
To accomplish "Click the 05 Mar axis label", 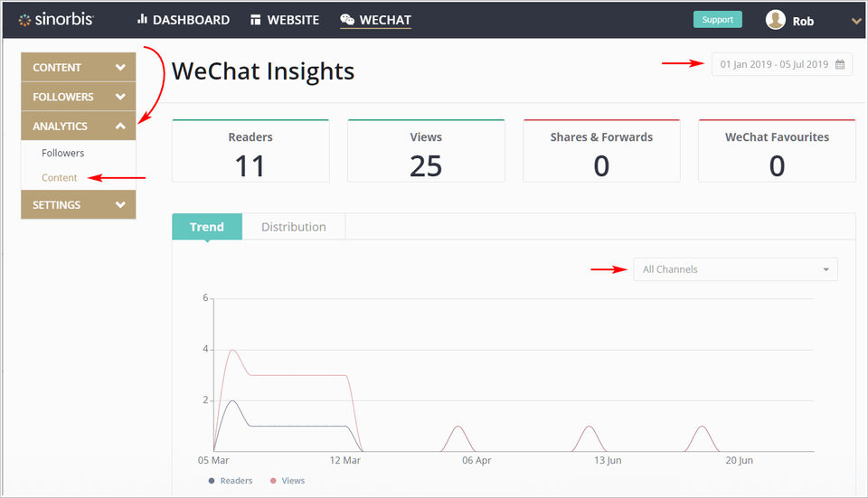I will [x=213, y=460].
